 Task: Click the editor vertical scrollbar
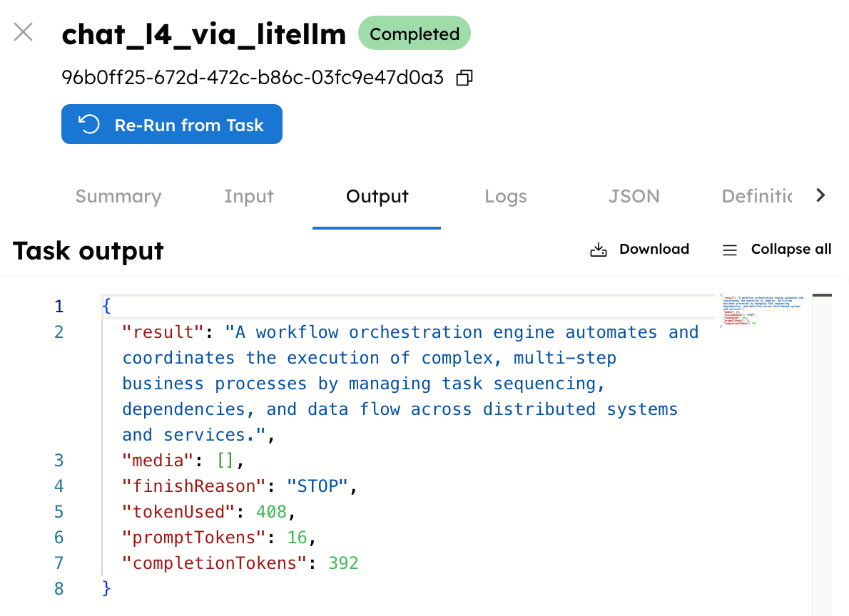(822, 455)
